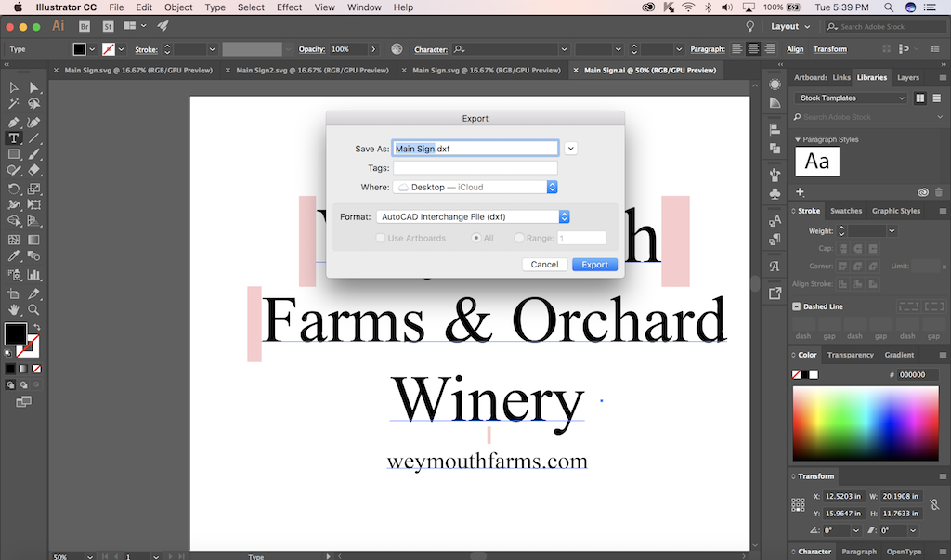Image resolution: width=951 pixels, height=560 pixels.
Task: Select the Eraser tool
Action: pyautogui.click(x=34, y=171)
